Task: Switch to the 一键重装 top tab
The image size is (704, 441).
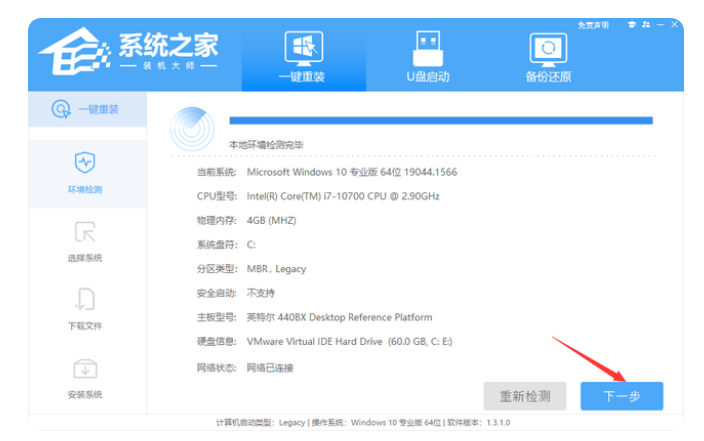Action: point(303,57)
